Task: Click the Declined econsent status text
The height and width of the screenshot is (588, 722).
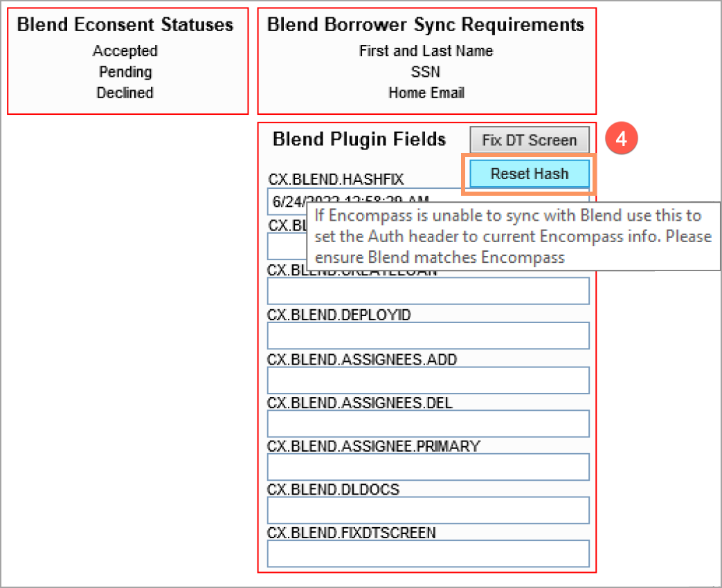Action: pyautogui.click(x=125, y=93)
